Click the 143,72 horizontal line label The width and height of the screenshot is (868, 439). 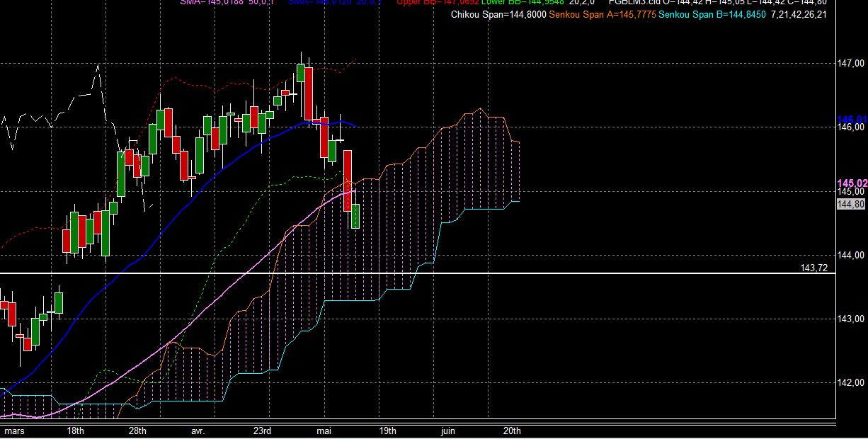point(813,268)
